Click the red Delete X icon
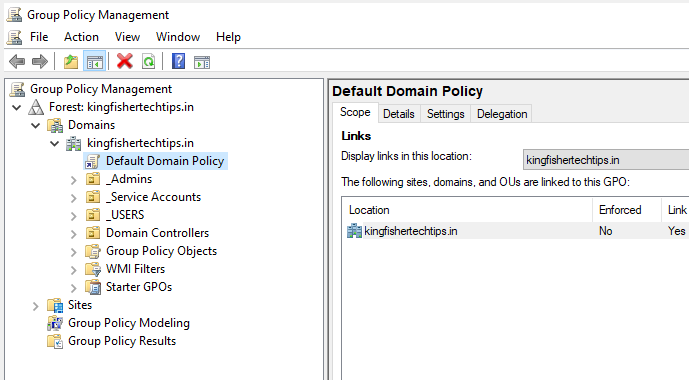The image size is (689, 380). 125,62
